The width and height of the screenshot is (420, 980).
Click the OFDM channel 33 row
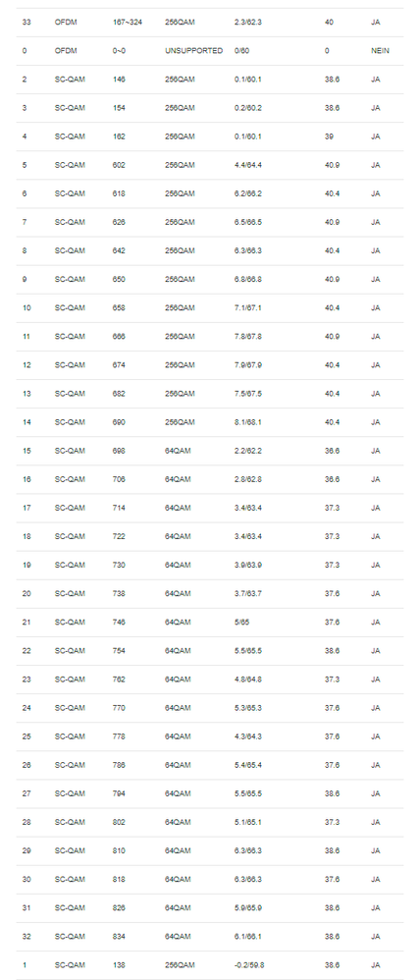coord(210,22)
